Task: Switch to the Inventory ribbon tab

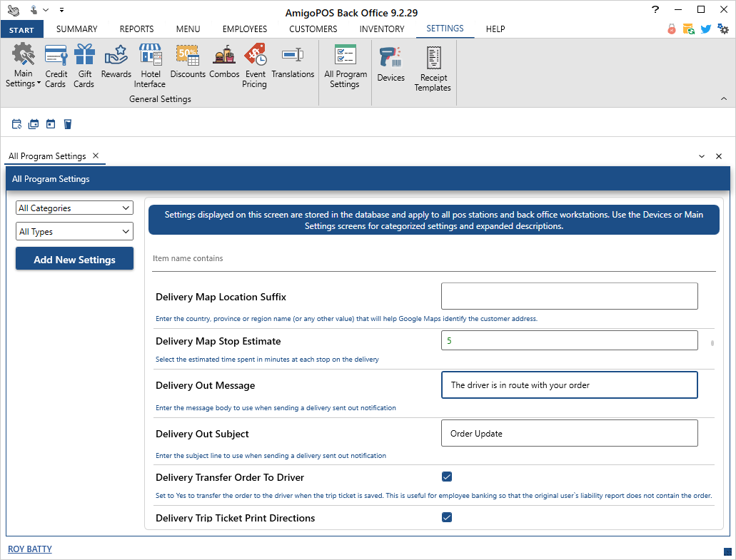Action: pyautogui.click(x=381, y=29)
